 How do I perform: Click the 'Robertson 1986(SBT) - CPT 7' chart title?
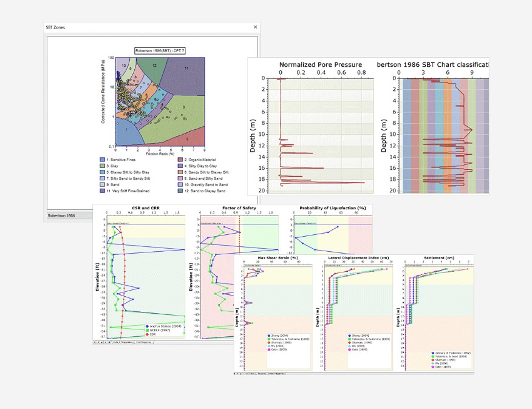[x=160, y=51]
